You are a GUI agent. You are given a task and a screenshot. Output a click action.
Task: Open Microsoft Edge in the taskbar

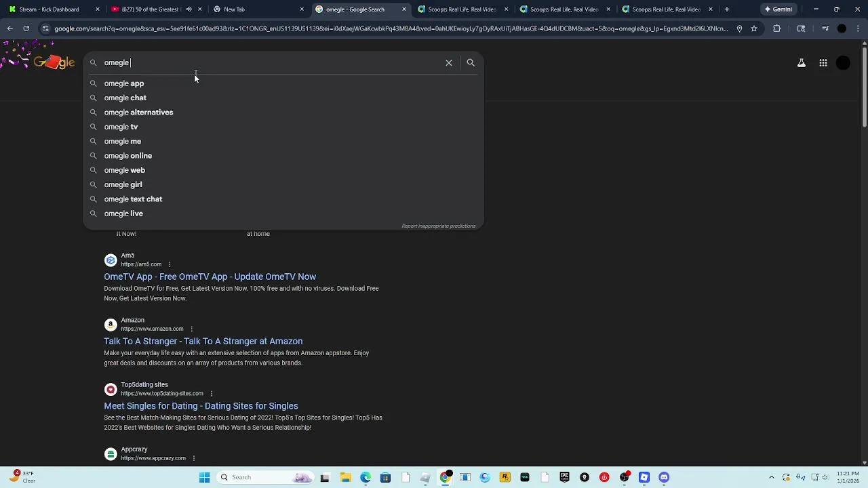pyautogui.click(x=366, y=477)
